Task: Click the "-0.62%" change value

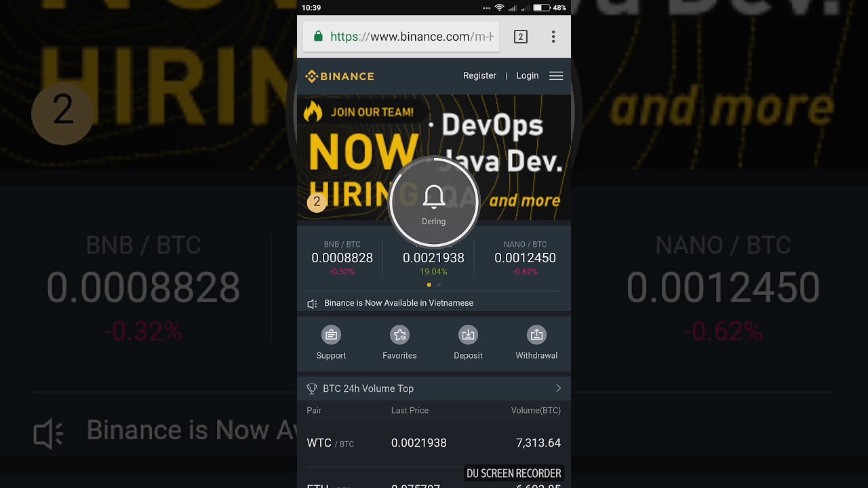Action: (525, 272)
